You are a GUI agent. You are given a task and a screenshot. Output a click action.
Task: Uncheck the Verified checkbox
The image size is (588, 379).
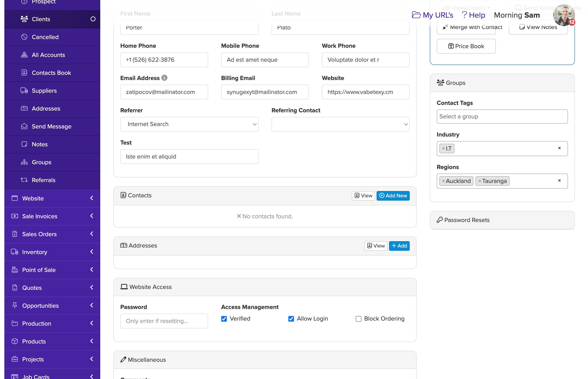coord(224,319)
